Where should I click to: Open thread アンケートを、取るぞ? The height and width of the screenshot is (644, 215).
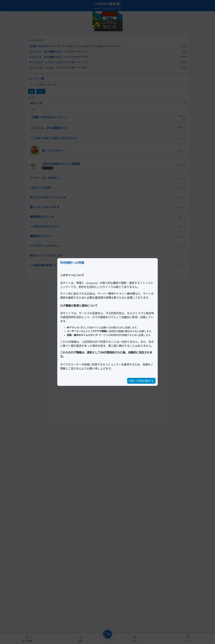(x=107, y=178)
